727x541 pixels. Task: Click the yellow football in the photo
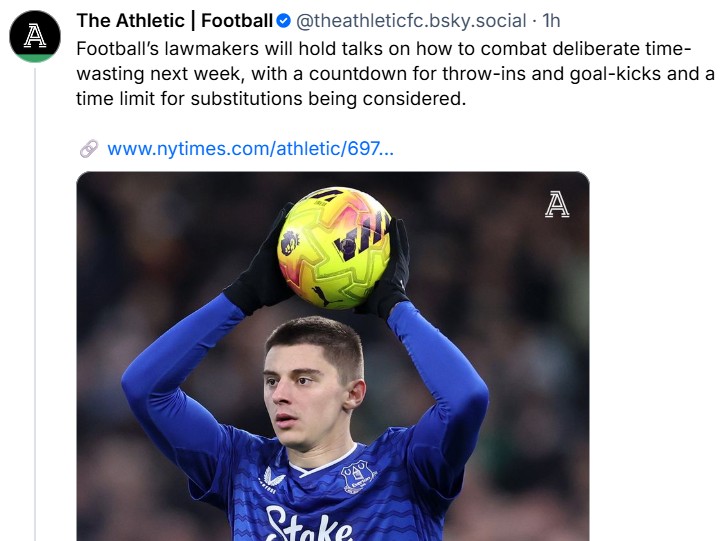point(333,248)
